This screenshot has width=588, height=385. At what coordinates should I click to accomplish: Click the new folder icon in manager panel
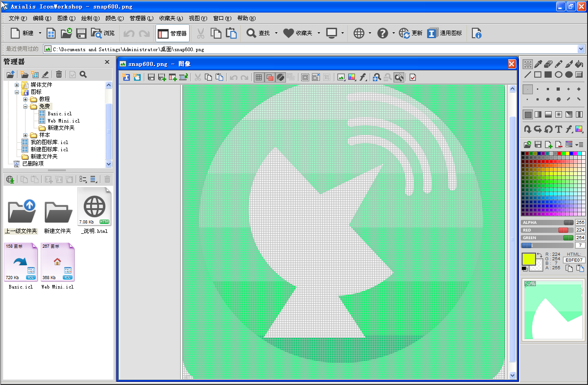[x=25, y=74]
